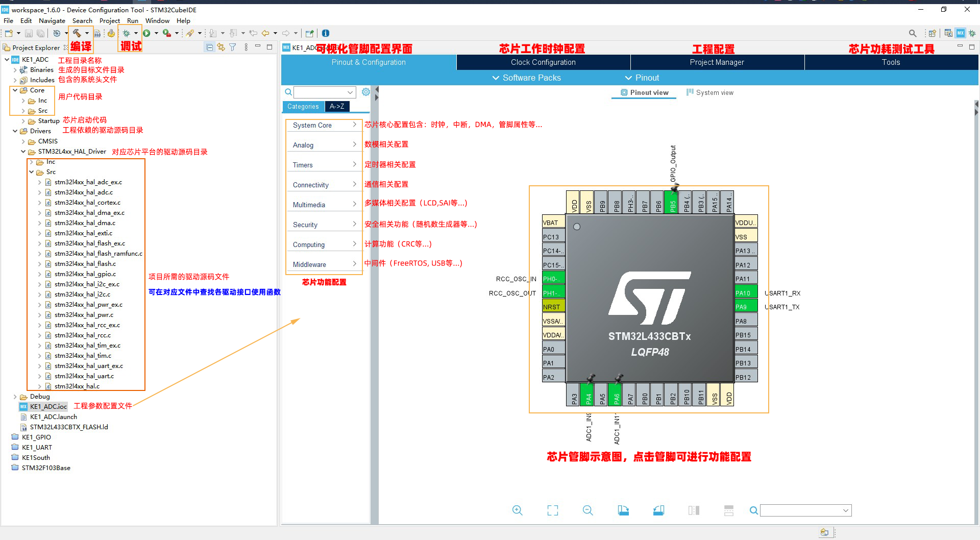Click the filter funnel icon in Project Explorer
This screenshot has width=980, height=540.
coord(233,47)
